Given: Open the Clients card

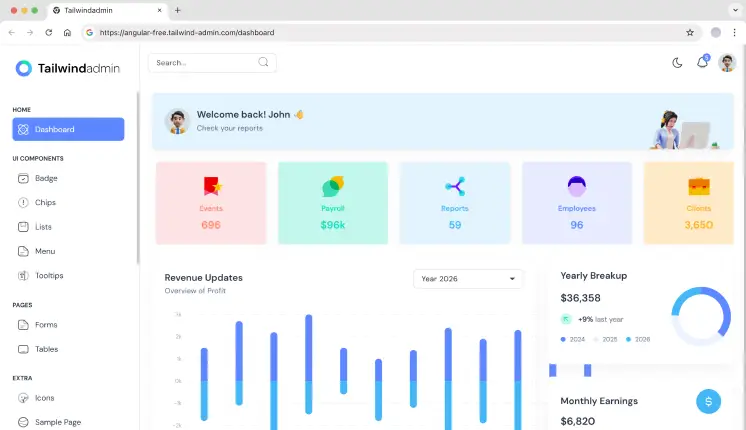Looking at the screenshot, I should [689, 203].
